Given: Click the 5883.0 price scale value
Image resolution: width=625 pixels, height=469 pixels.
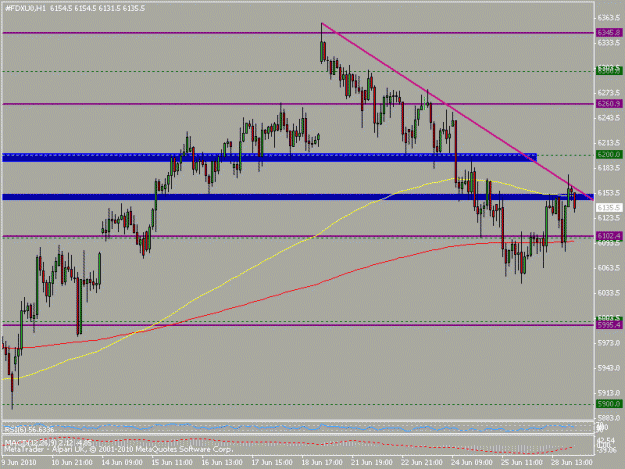Looking at the screenshot, I should click(609, 418).
